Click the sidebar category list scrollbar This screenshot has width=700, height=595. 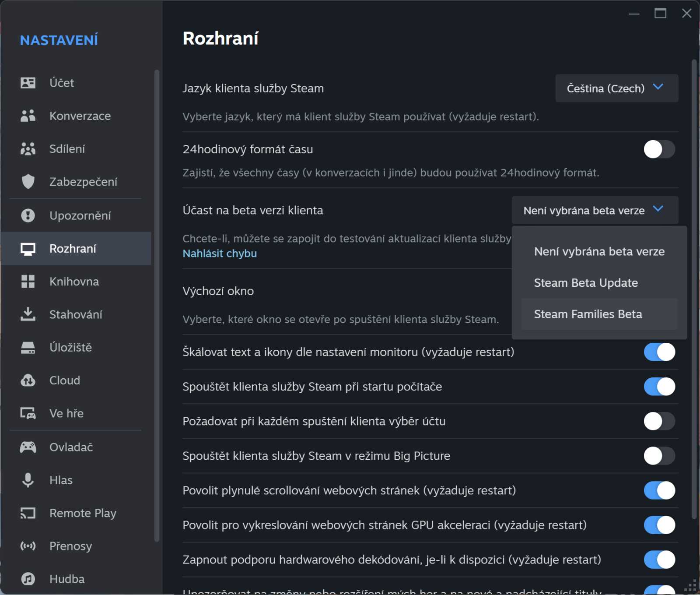(157, 306)
